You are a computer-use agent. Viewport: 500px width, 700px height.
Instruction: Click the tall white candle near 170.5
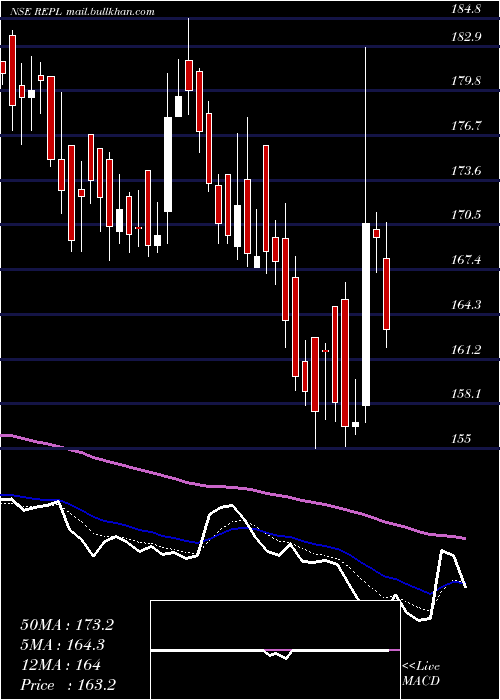pos(366,314)
